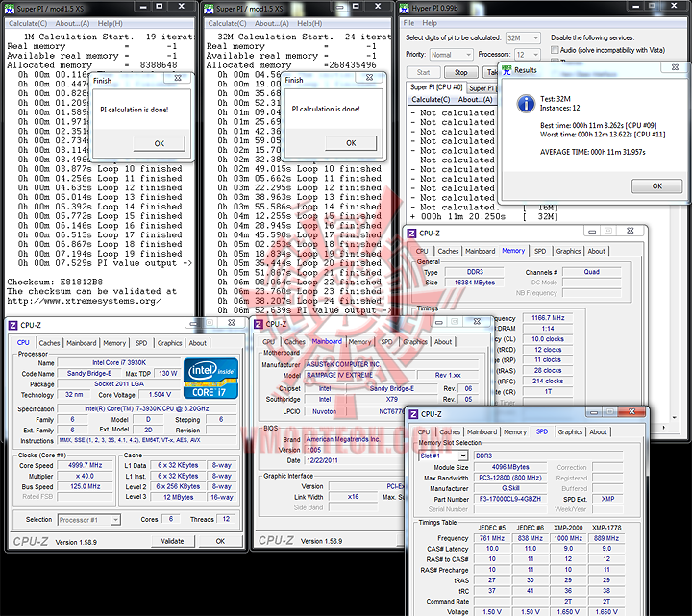692x616 pixels.
Task: Click OK in 32M PI calculation done dialog
Action: [351, 143]
